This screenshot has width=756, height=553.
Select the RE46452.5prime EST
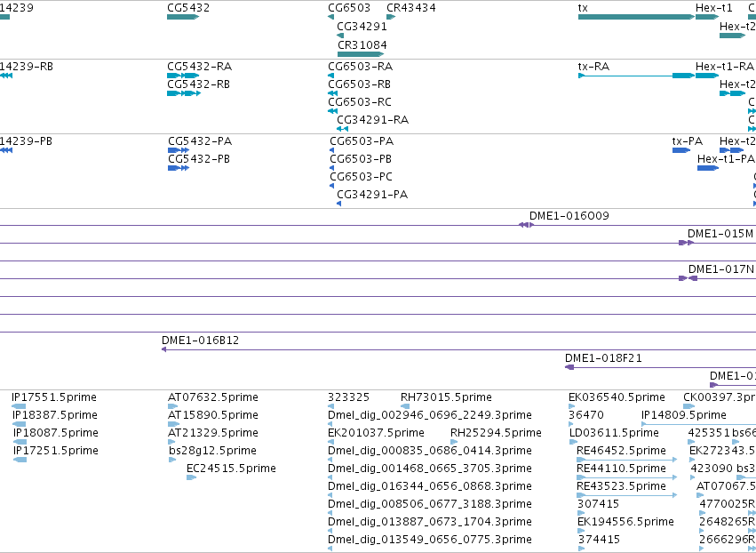(x=627, y=460)
